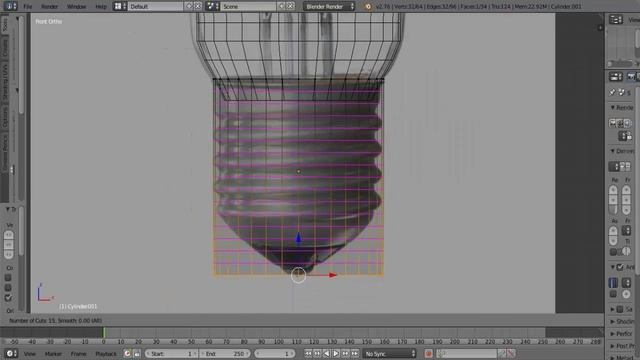
Task: Play the animation in reverse
Action: click(x=327, y=353)
